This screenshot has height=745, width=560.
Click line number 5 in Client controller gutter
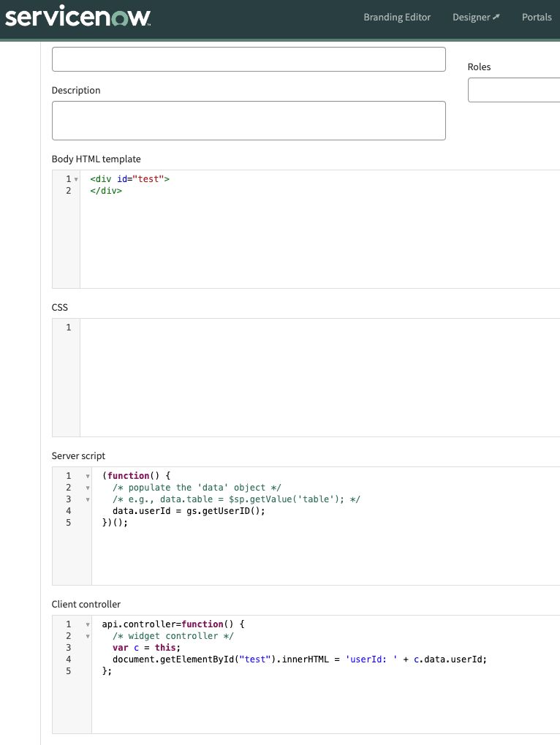point(69,671)
